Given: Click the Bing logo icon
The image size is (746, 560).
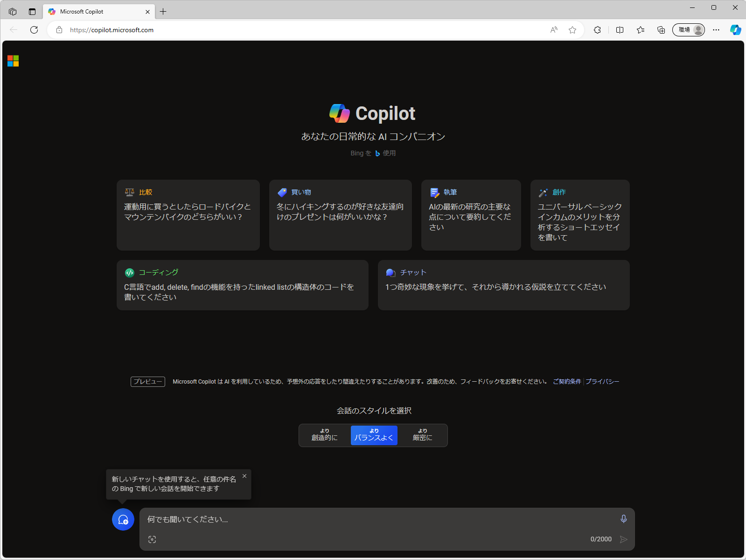Looking at the screenshot, I should [377, 153].
